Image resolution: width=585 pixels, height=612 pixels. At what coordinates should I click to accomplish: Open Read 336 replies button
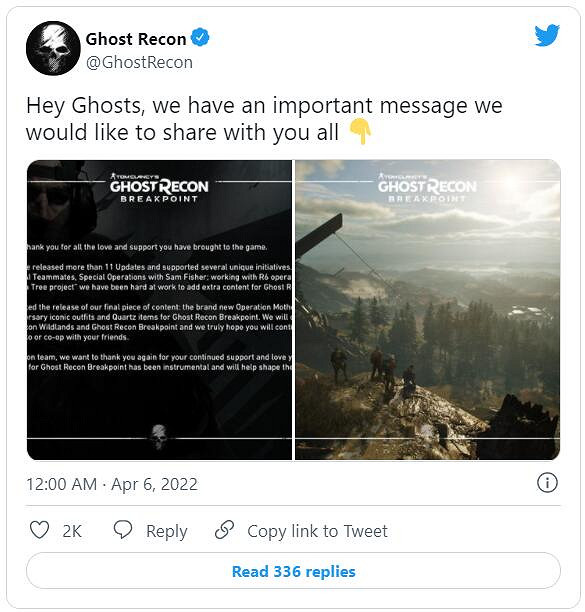(293, 571)
